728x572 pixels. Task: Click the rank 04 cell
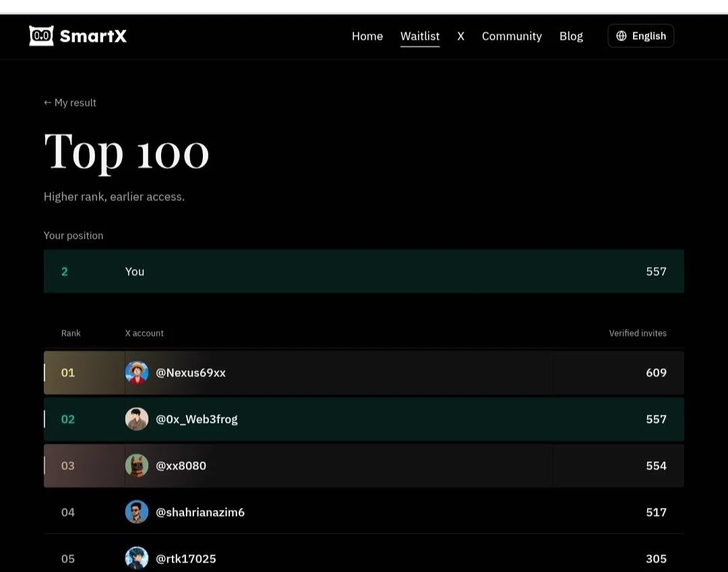[68, 512]
